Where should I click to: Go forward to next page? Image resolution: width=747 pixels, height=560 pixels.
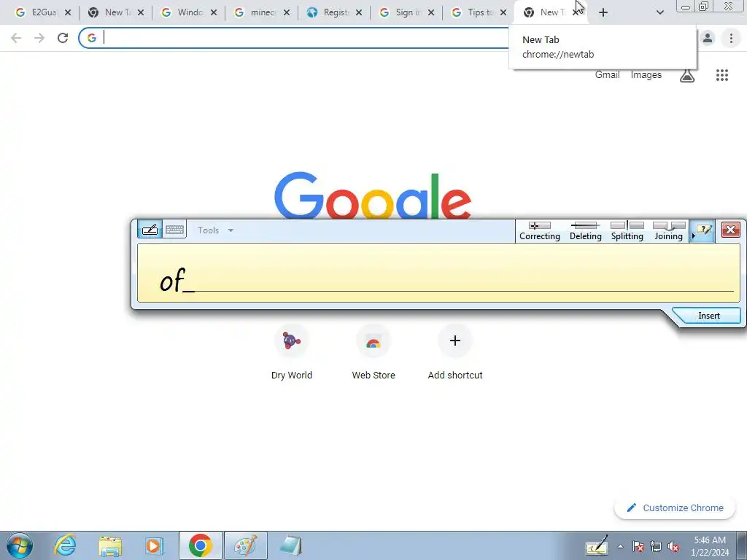pyautogui.click(x=39, y=38)
